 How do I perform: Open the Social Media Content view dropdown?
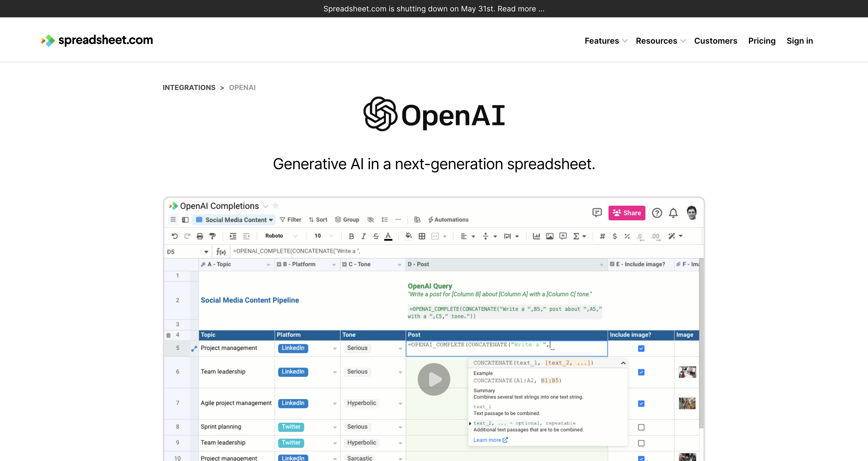pyautogui.click(x=234, y=220)
